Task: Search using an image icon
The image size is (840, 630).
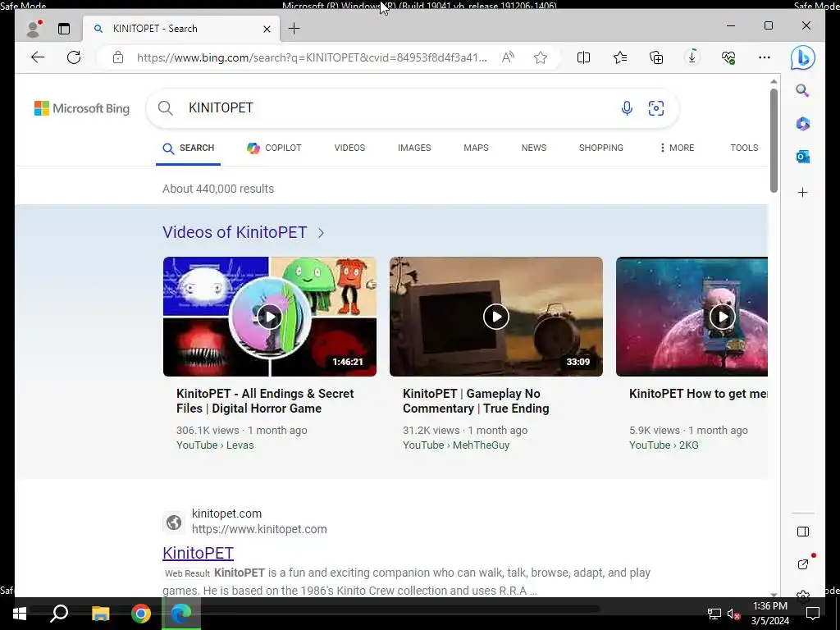Action: coord(656,108)
